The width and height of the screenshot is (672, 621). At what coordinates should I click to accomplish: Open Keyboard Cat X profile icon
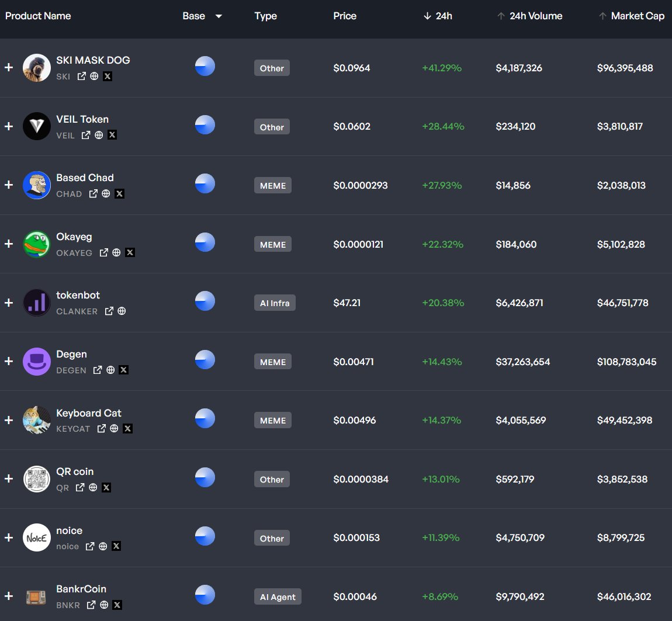coord(128,429)
